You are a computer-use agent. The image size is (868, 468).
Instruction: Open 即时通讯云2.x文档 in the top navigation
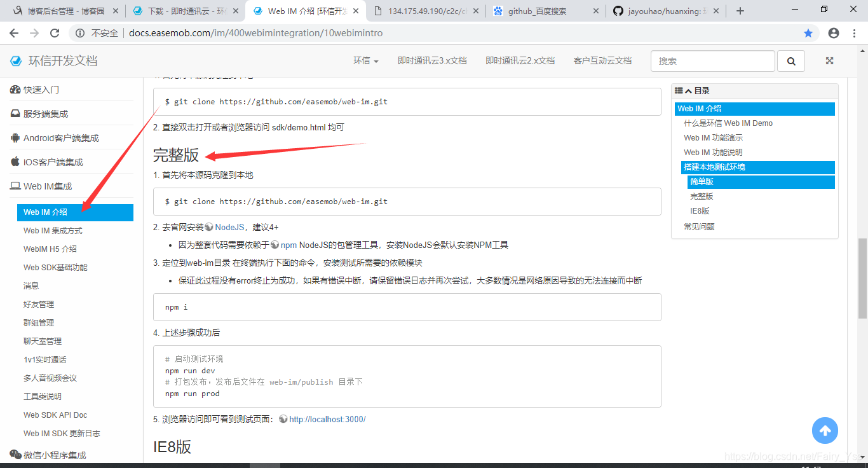tap(520, 61)
